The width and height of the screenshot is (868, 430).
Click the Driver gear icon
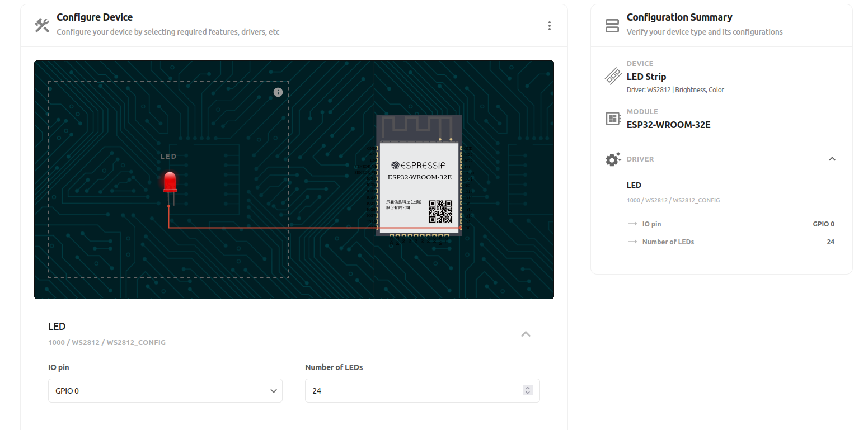coord(613,159)
